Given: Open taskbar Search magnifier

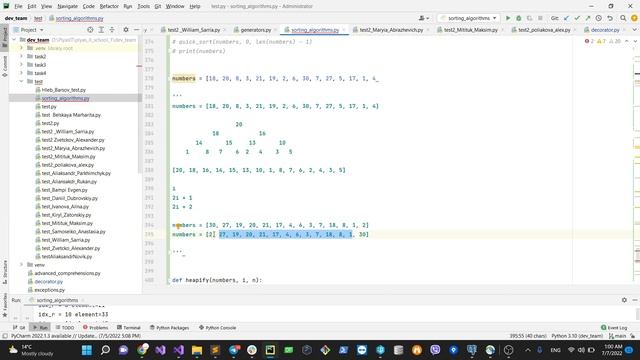Looking at the screenshot, I should [x=105, y=350].
